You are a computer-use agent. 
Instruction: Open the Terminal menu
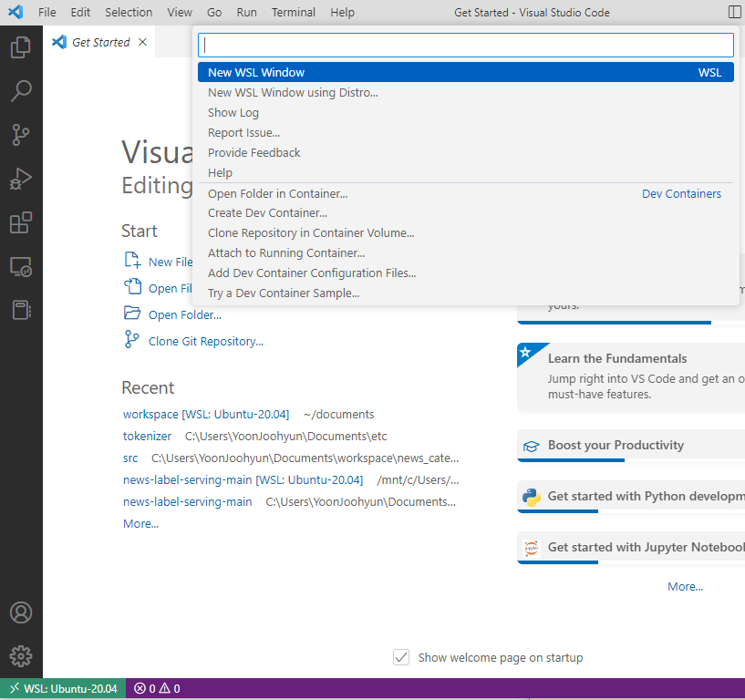point(293,13)
